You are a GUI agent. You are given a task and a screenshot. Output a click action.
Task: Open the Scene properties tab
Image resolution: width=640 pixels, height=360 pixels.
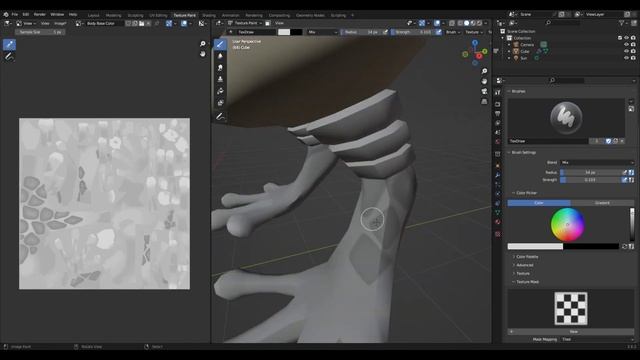click(x=498, y=132)
